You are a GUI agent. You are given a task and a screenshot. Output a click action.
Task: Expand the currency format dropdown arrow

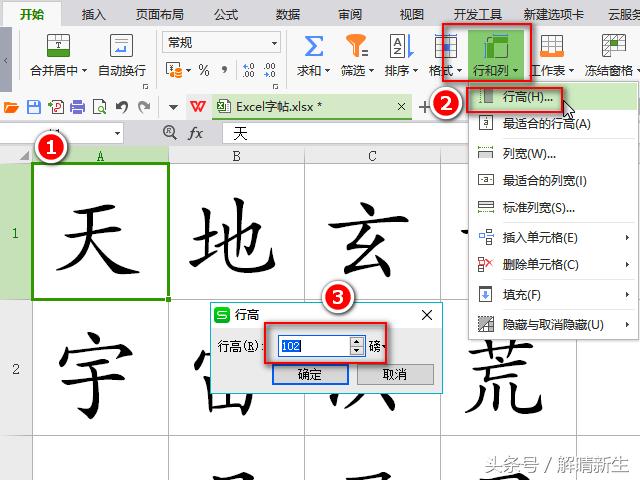[188, 70]
